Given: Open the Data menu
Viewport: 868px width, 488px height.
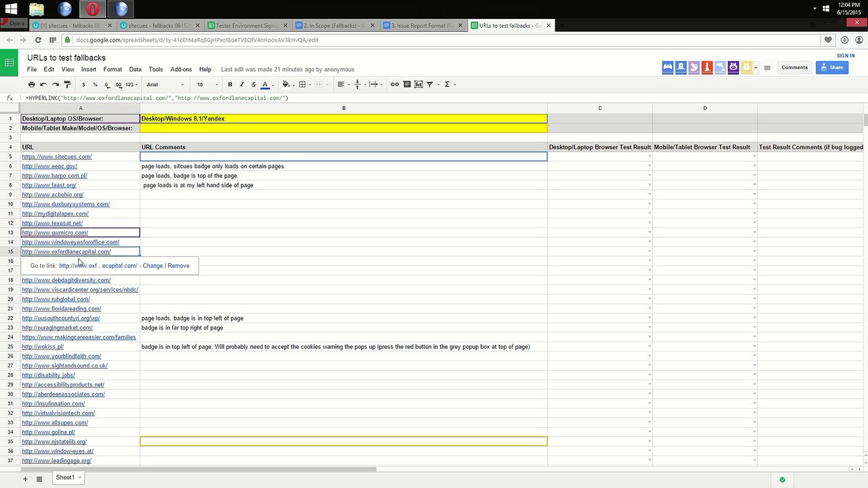Looking at the screenshot, I should [x=136, y=69].
